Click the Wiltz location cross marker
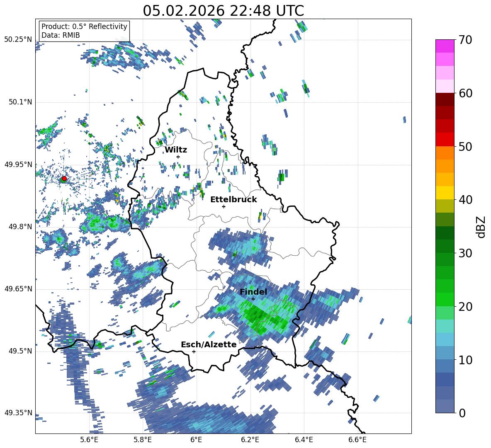The width and height of the screenshot is (491, 448). [x=178, y=157]
